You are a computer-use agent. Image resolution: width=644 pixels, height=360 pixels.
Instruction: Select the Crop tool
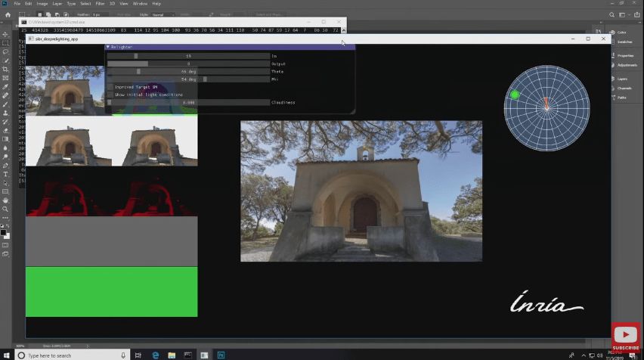tap(5, 70)
